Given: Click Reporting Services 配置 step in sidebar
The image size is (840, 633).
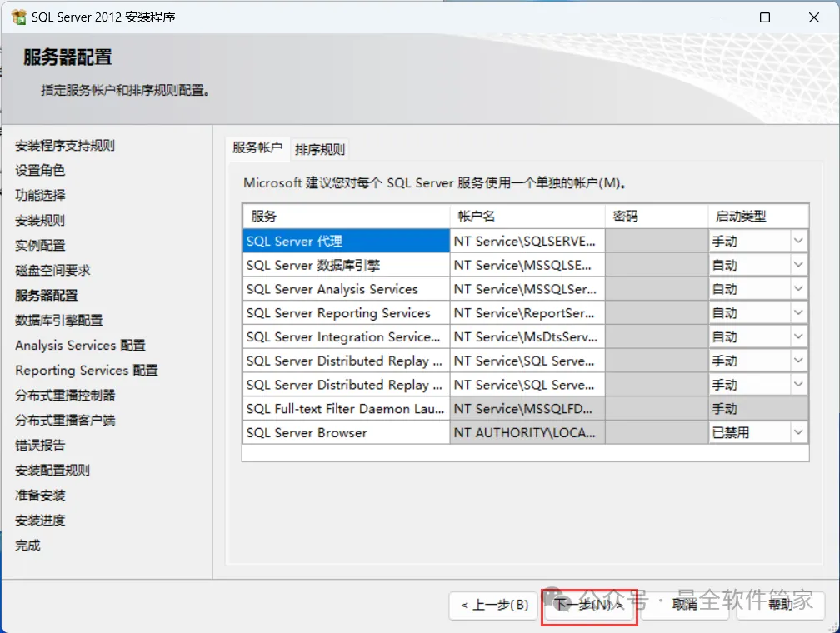Looking at the screenshot, I should point(87,370).
